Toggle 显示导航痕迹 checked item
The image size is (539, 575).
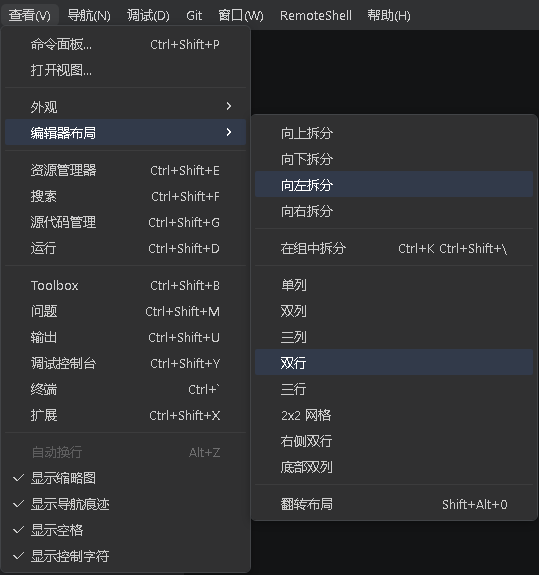click(x=125, y=504)
